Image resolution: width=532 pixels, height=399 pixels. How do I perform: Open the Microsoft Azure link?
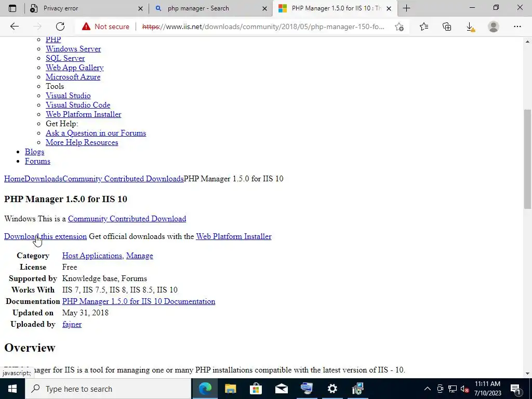coord(73,77)
